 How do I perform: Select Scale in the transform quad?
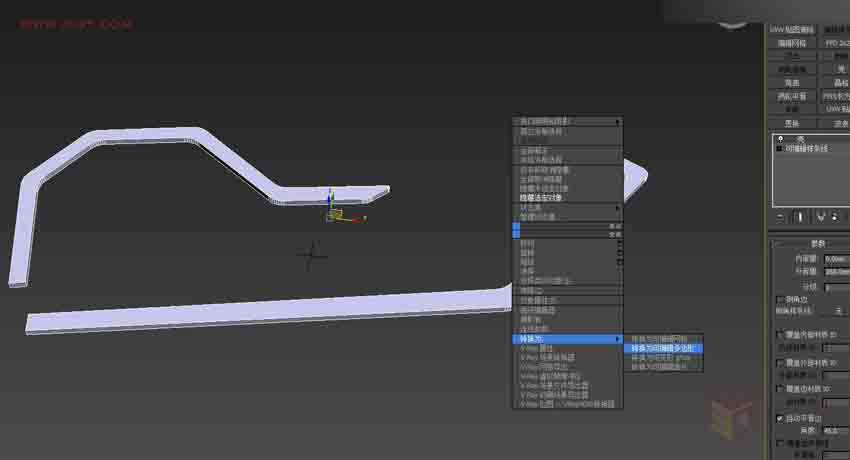(527, 262)
